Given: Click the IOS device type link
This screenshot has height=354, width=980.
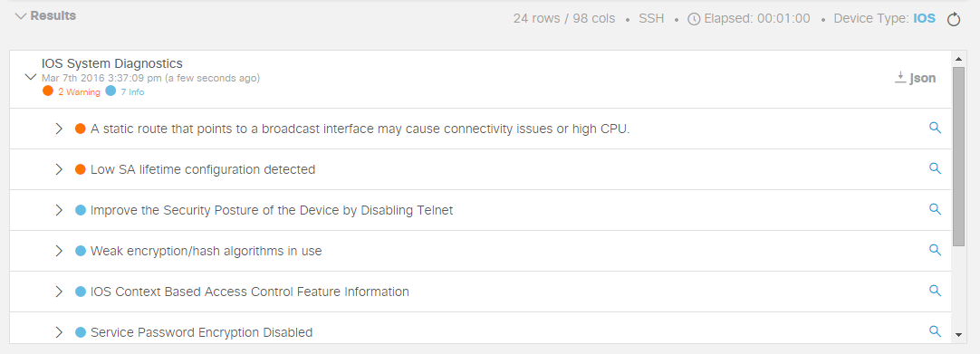Looking at the screenshot, I should pyautogui.click(x=925, y=19).
